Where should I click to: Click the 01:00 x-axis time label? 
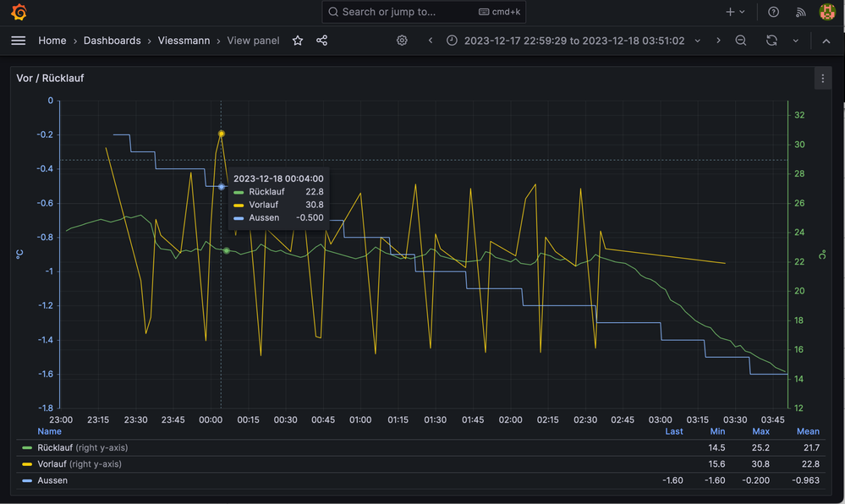[x=360, y=419]
